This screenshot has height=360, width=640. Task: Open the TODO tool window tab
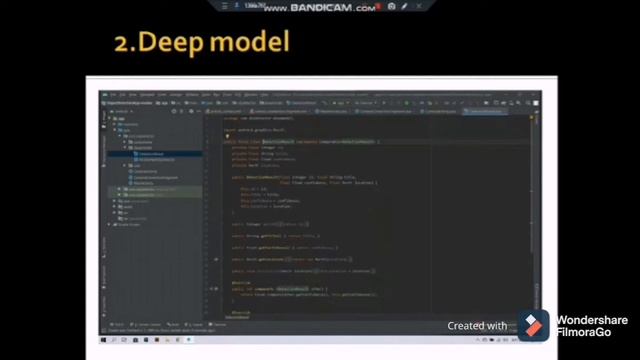tap(118, 324)
